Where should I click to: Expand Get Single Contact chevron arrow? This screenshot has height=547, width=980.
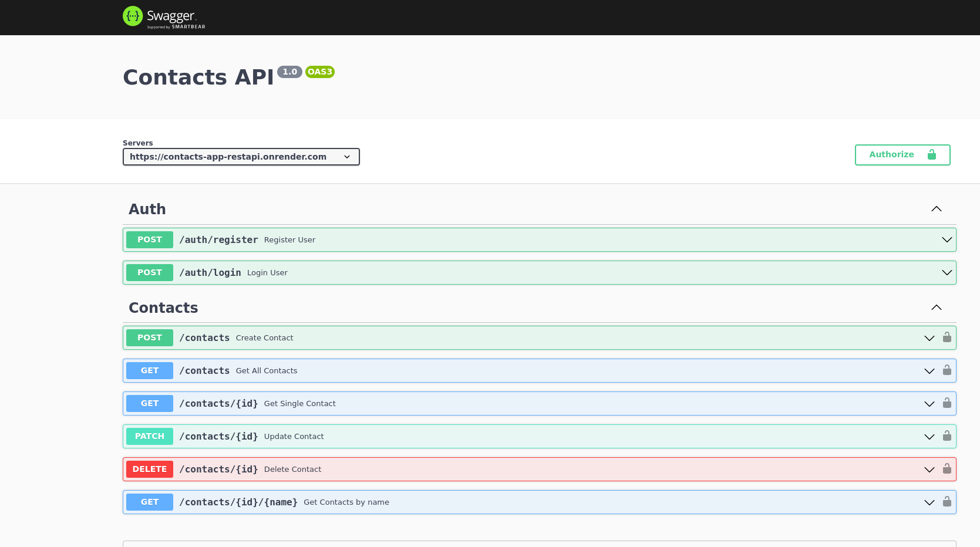tap(929, 404)
